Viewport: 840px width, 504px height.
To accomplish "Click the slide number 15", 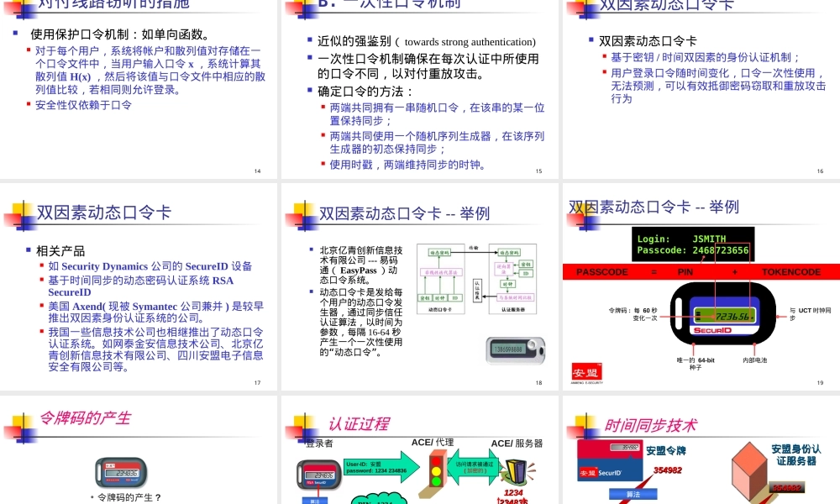I will click(539, 171).
